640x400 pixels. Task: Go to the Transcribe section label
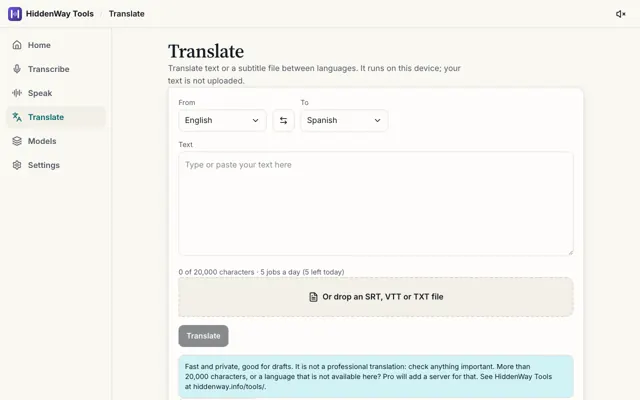point(49,69)
